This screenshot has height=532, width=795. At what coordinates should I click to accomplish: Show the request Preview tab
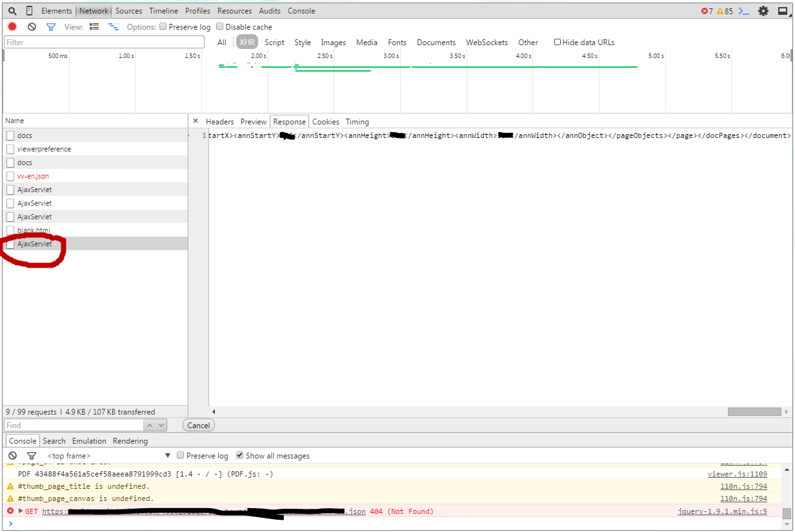254,122
